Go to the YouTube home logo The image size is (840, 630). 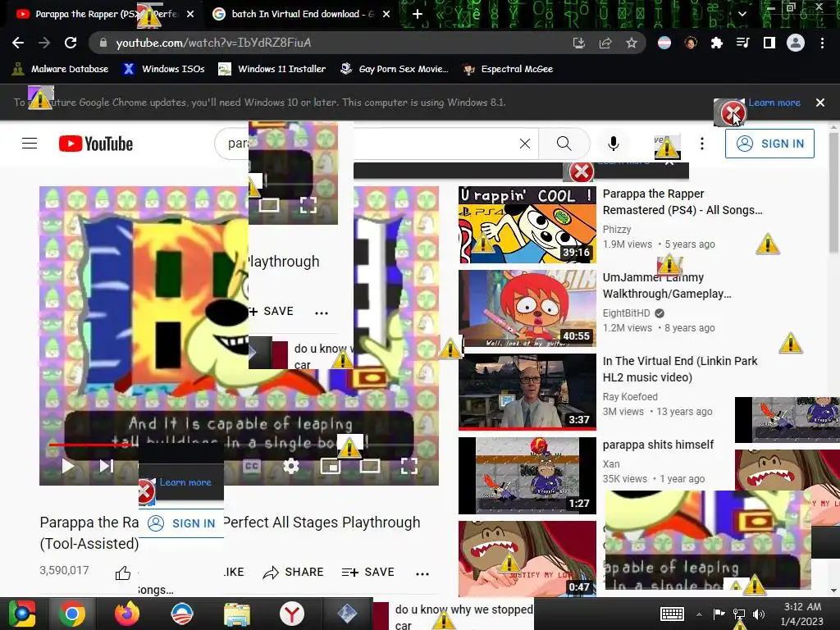pyautogui.click(x=96, y=144)
